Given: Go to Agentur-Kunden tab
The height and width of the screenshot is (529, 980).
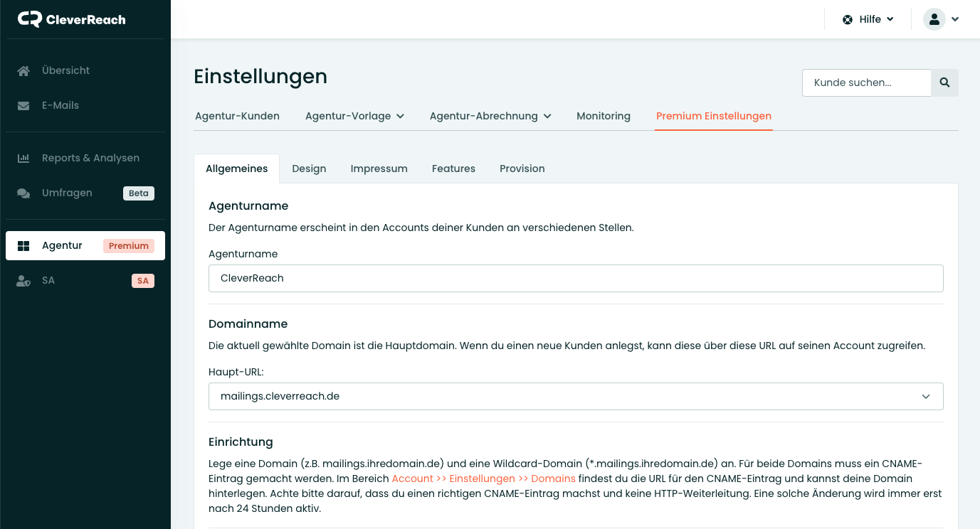Looking at the screenshot, I should click(x=237, y=116).
